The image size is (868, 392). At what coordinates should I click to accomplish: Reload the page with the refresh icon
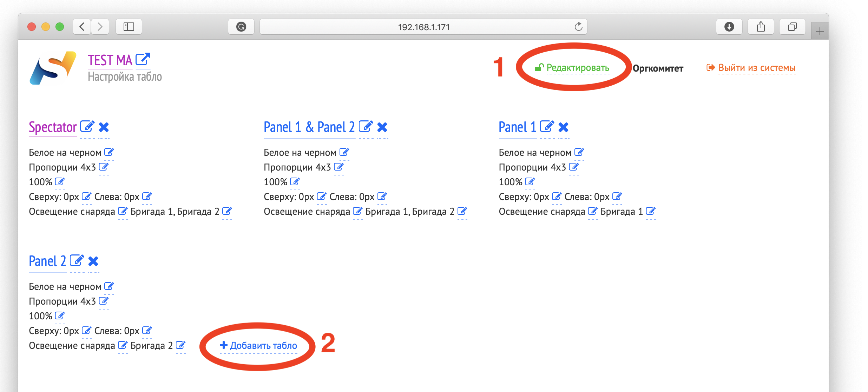click(x=578, y=27)
